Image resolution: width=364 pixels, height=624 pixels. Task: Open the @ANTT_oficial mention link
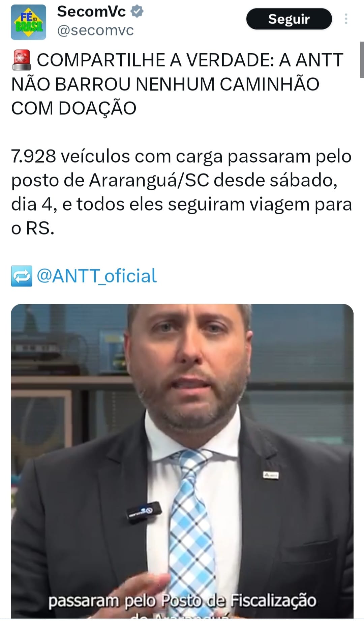pos(96,276)
